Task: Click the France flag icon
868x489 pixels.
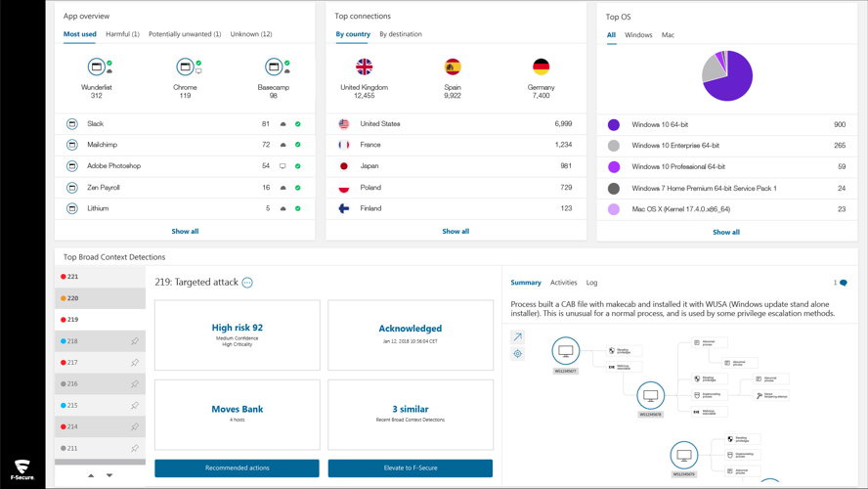Action: [344, 145]
